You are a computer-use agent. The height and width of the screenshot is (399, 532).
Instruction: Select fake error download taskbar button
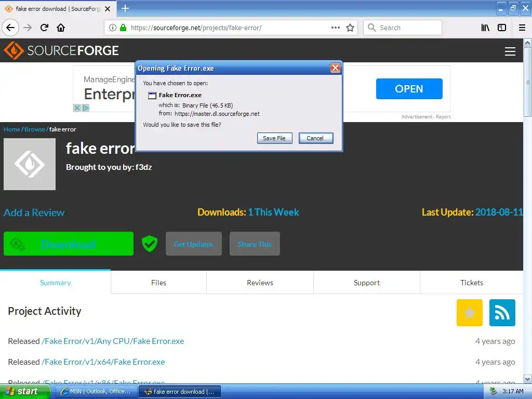coord(180,392)
